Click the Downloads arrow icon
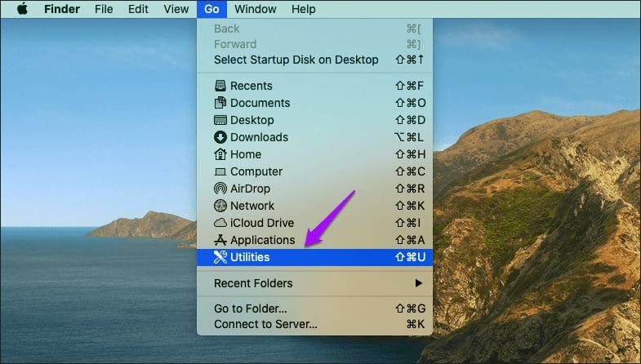The width and height of the screenshot is (641, 364). tap(220, 137)
